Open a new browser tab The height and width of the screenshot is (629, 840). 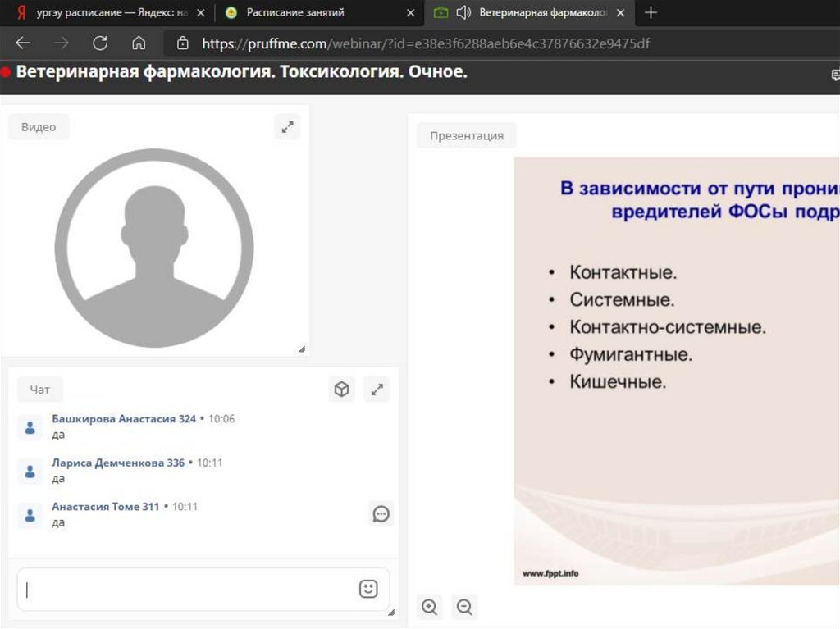(x=651, y=13)
